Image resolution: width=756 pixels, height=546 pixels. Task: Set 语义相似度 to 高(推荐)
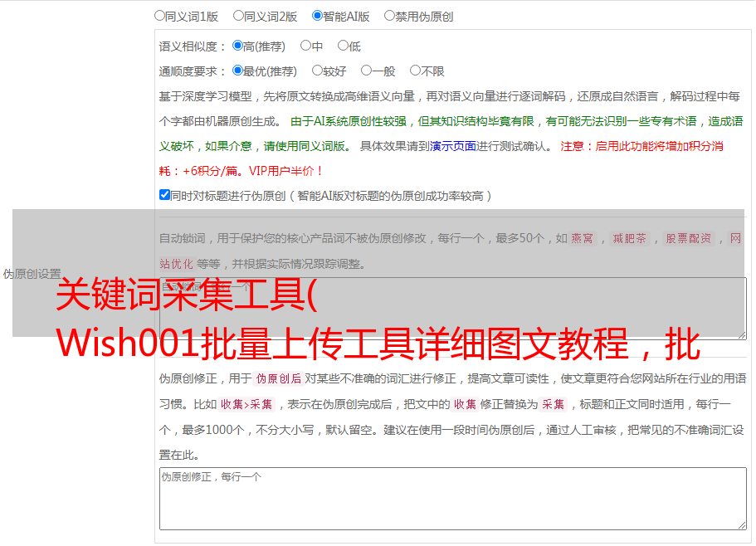pyautogui.click(x=238, y=46)
